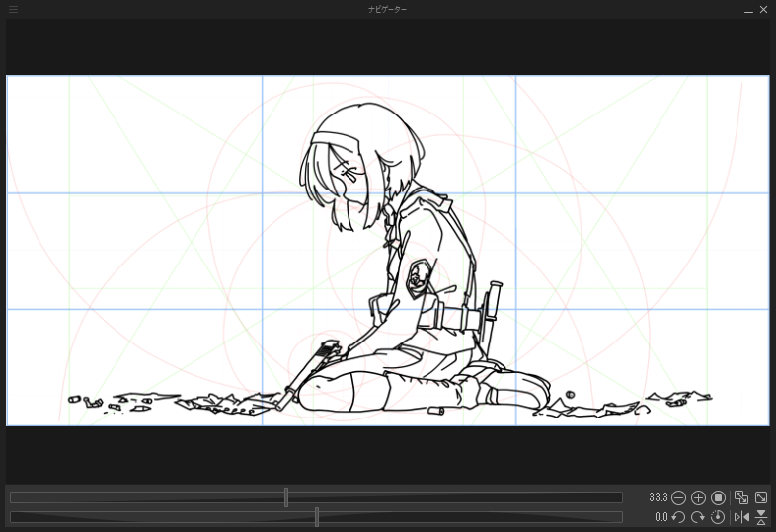
Task: Click the shoulder emblem patch in the preview
Action: pos(419,277)
